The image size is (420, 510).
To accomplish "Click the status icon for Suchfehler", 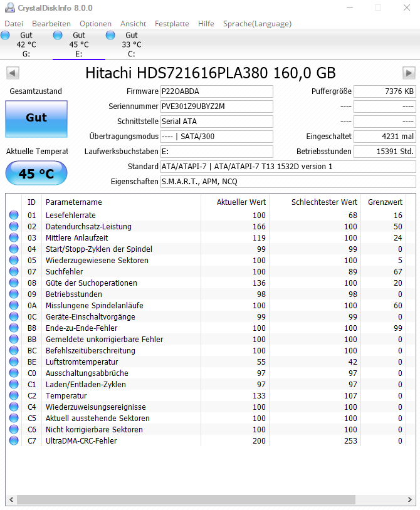I will click(14, 271).
